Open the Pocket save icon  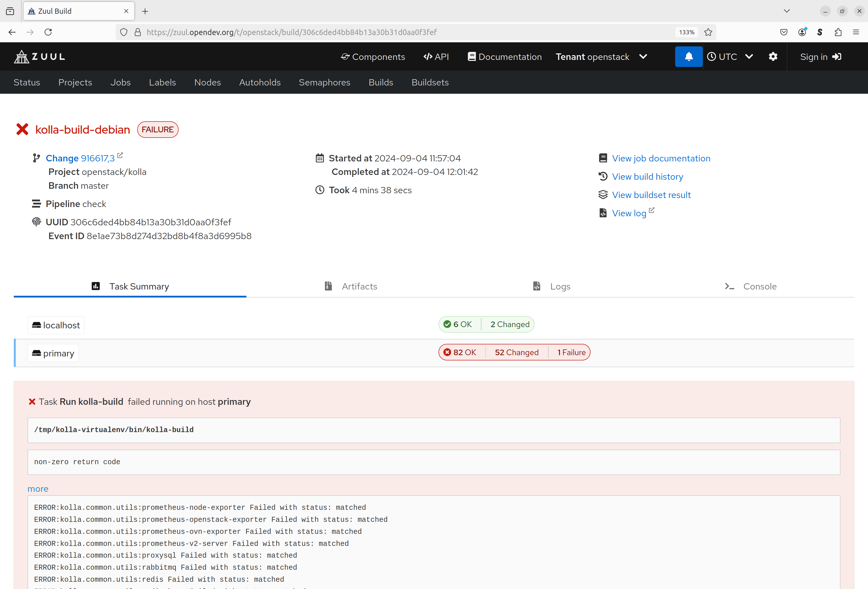(784, 32)
